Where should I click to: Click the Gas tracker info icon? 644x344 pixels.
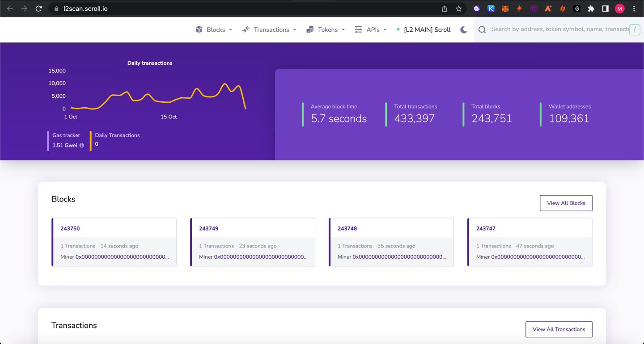tap(81, 145)
